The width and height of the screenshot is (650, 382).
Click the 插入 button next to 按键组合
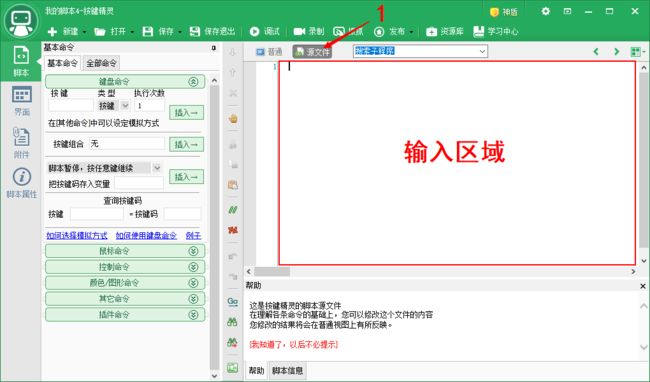[187, 145]
